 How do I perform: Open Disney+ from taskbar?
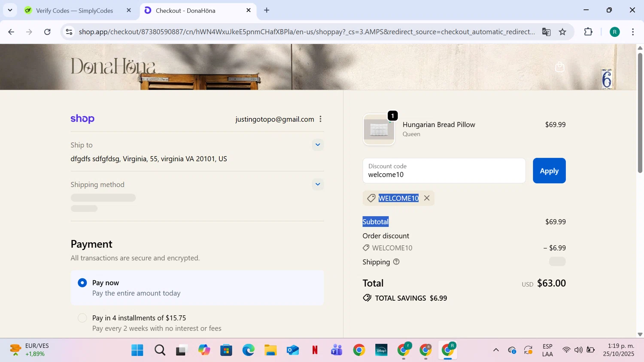click(381, 350)
